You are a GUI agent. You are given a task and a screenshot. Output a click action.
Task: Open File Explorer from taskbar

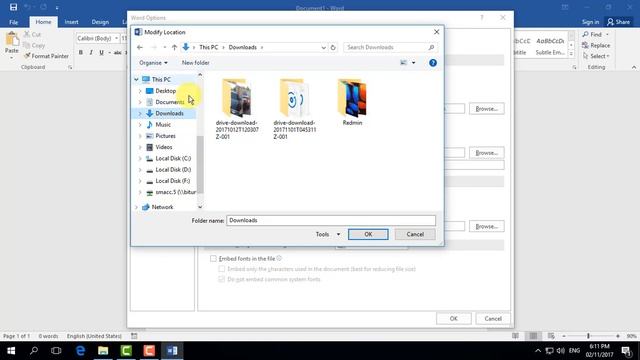click(x=103, y=351)
